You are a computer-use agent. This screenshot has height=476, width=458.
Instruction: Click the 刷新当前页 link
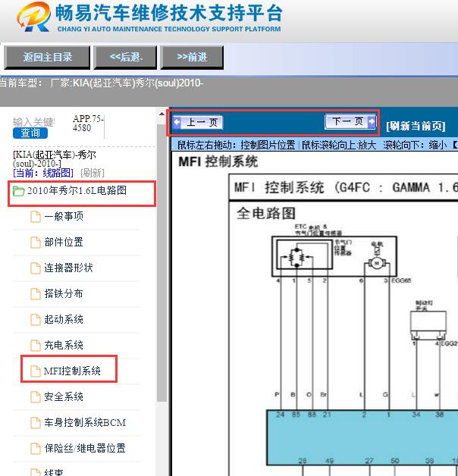(x=416, y=126)
